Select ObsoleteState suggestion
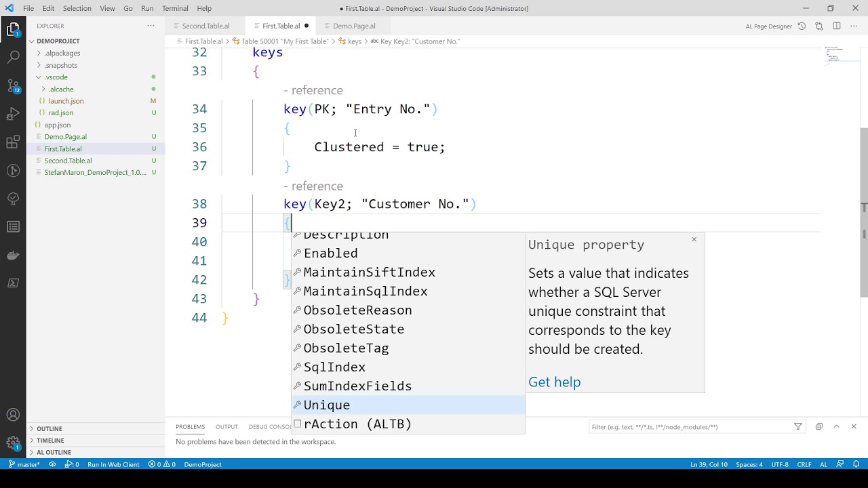This screenshot has height=488, width=868. click(408, 329)
